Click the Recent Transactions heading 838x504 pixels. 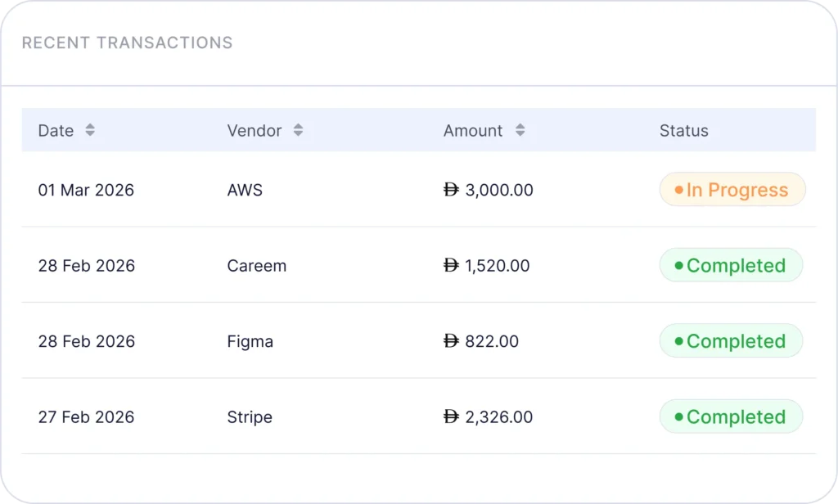pyautogui.click(x=127, y=43)
